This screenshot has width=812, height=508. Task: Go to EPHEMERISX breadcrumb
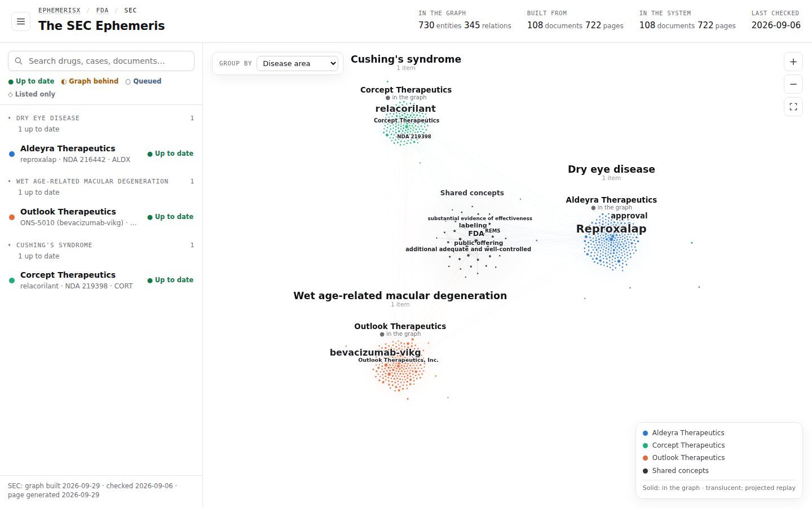click(x=59, y=10)
